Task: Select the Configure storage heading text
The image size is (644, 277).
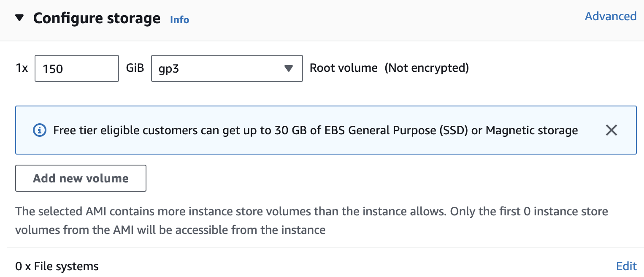Action: pos(97,18)
